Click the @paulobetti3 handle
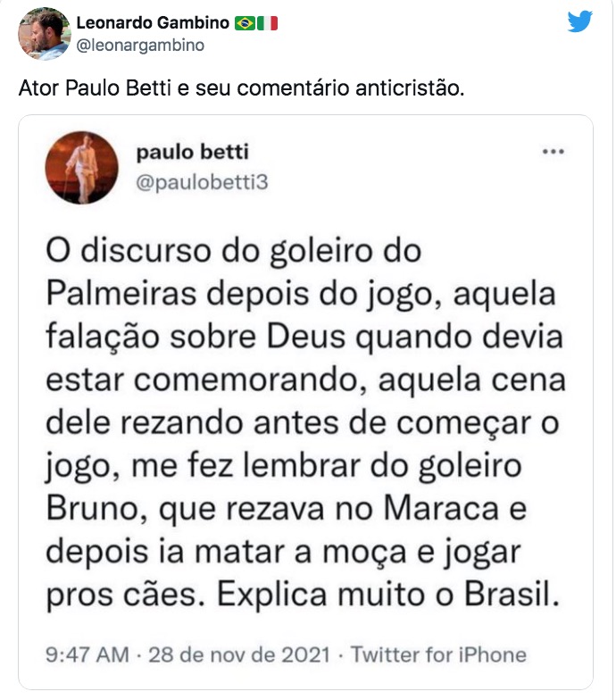This screenshot has height=700, width=616. (x=202, y=181)
